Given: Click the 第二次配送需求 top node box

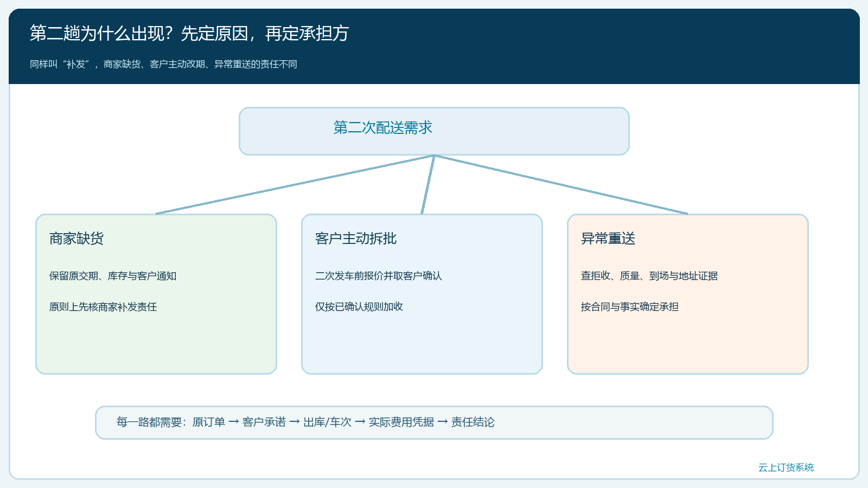Looking at the screenshot, I should [434, 131].
